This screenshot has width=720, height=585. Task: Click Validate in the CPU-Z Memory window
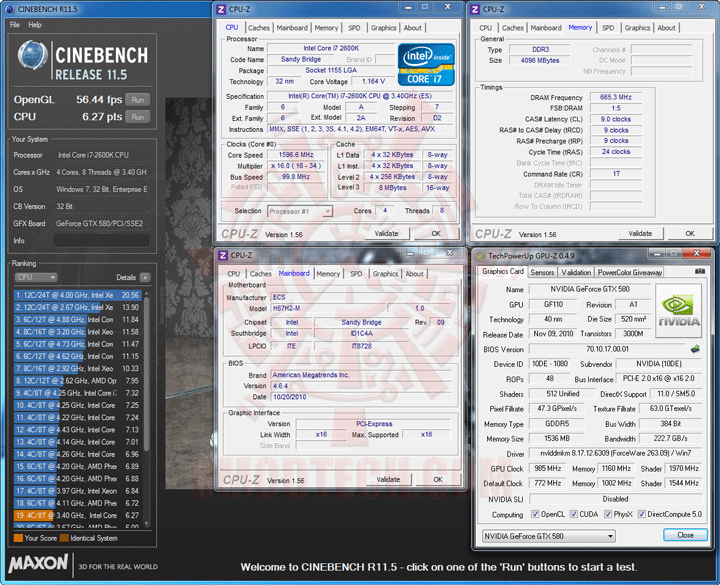pyautogui.click(x=640, y=233)
